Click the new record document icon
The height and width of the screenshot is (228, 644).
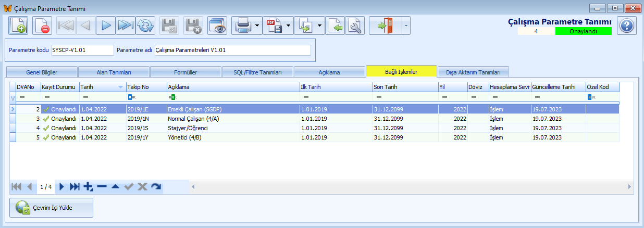(x=18, y=26)
